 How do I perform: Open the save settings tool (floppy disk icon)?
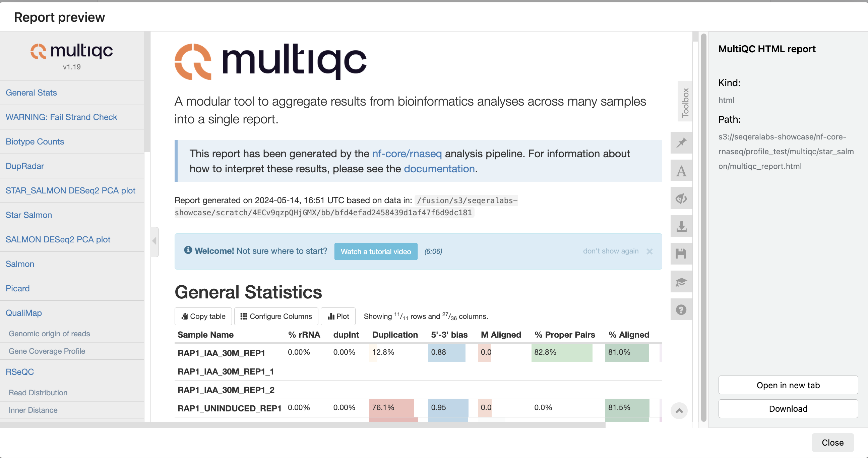(x=681, y=254)
